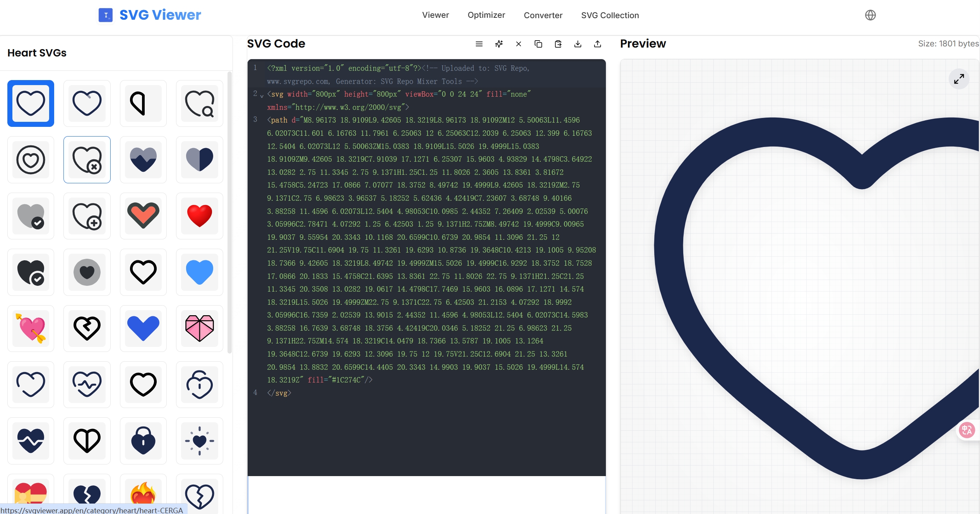Select the royal blue solid heart thumbnail
Screen dimensions: 980x514
click(143, 328)
